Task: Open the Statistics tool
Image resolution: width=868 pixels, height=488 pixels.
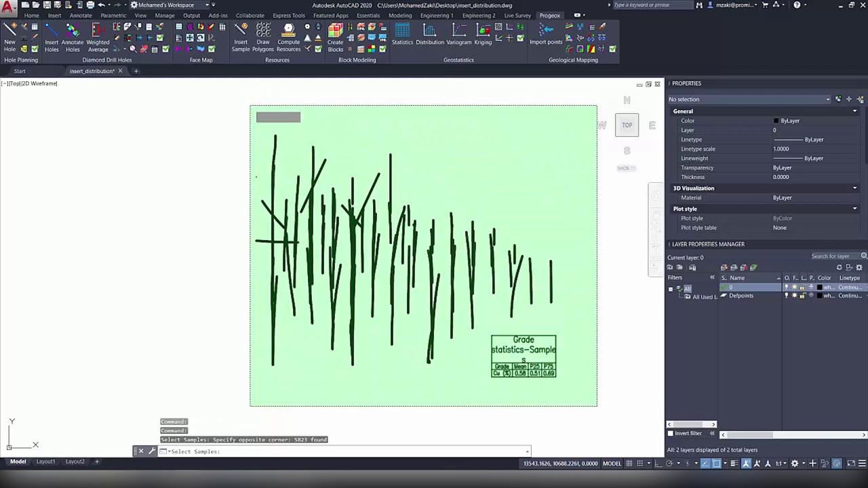Action: tap(402, 35)
